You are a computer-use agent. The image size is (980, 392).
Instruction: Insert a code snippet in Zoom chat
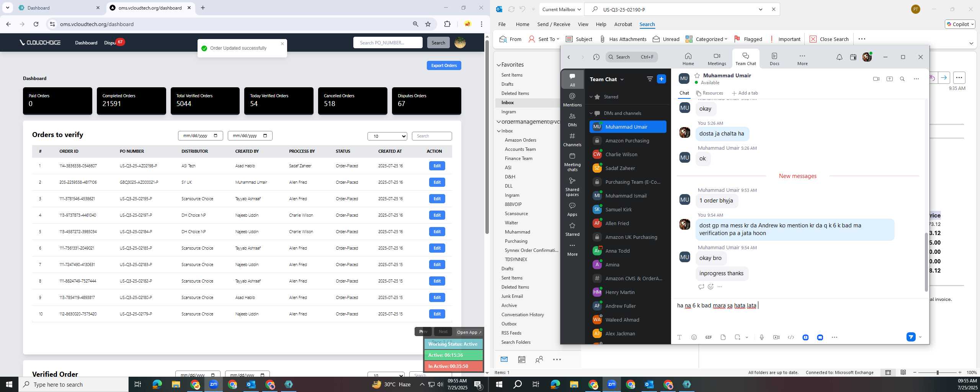[x=791, y=337]
